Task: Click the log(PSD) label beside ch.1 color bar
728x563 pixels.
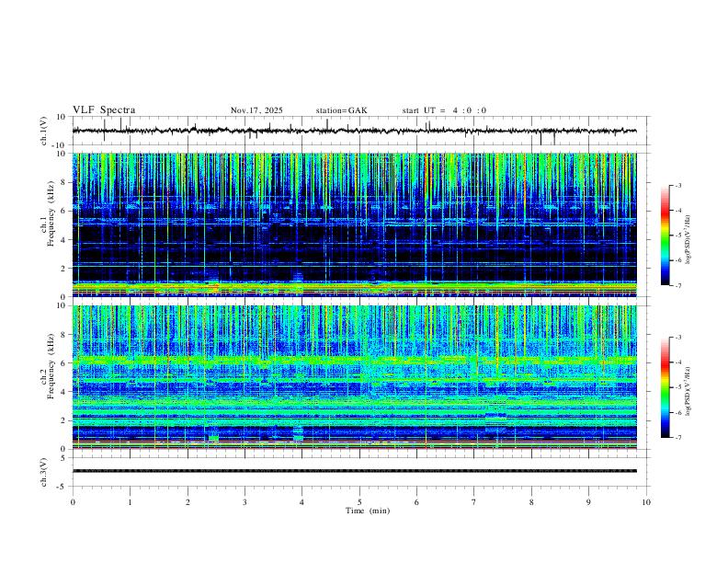Action: [x=688, y=240]
